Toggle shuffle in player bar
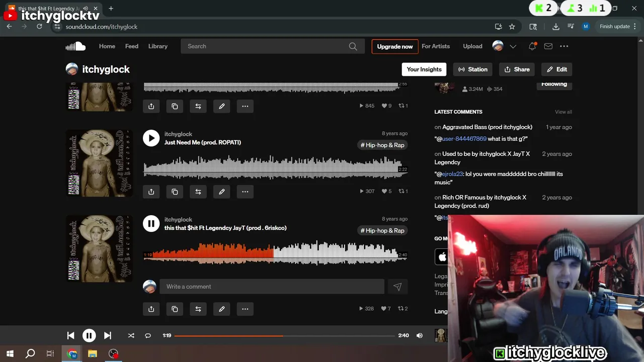The height and width of the screenshot is (362, 644). [131, 335]
